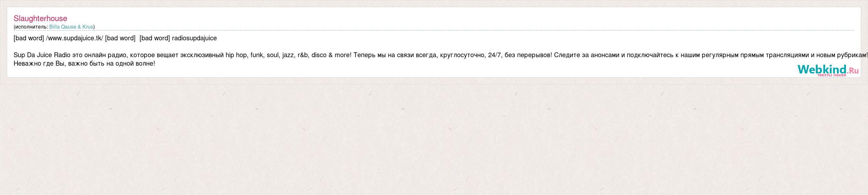Screen dimensions: 868x195
Task: Click 'Sup Da Juice Radio' paragraph start
Action: click(42, 55)
